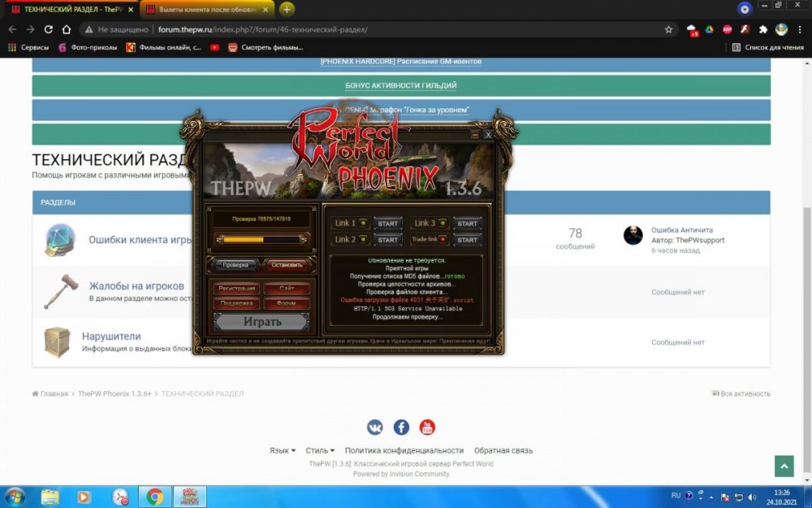Image resolution: width=812 pixels, height=508 pixels.
Task: Open the Стиль theme dropdown
Action: [320, 450]
